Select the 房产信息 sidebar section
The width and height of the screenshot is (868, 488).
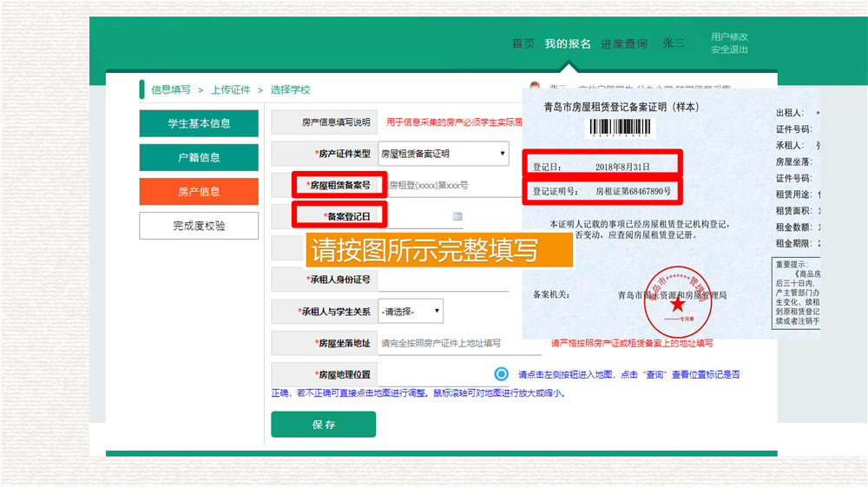(x=199, y=192)
